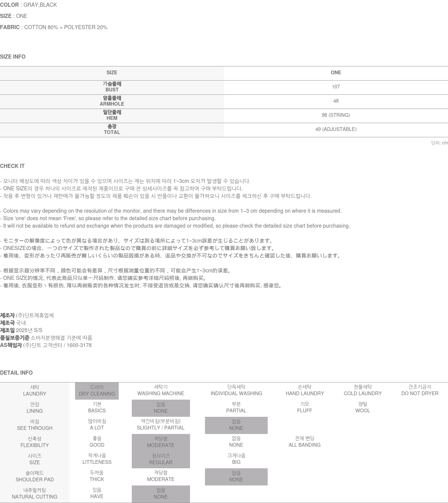Click the 단위: cm unit note

(x=439, y=143)
